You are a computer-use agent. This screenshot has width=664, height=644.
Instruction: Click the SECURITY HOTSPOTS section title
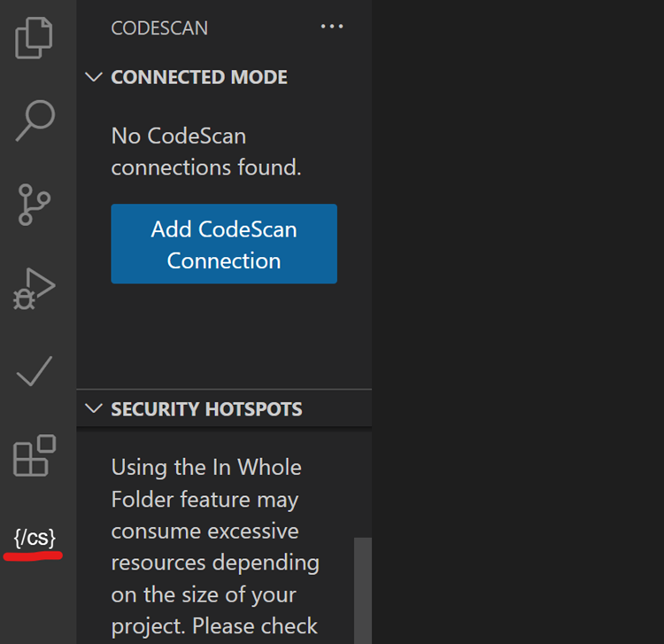click(x=206, y=409)
